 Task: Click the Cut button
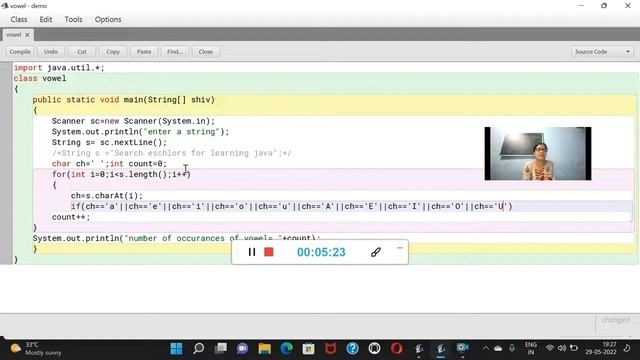coord(82,52)
